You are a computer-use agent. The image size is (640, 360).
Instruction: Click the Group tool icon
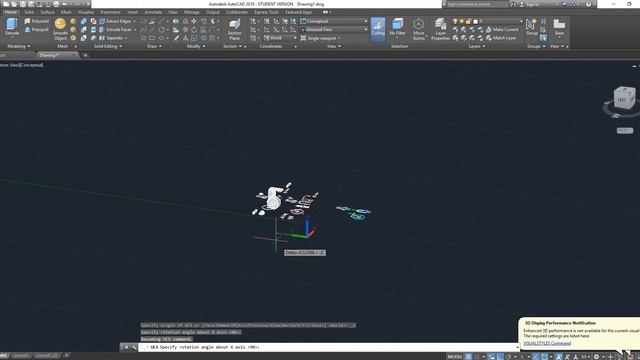point(531,27)
